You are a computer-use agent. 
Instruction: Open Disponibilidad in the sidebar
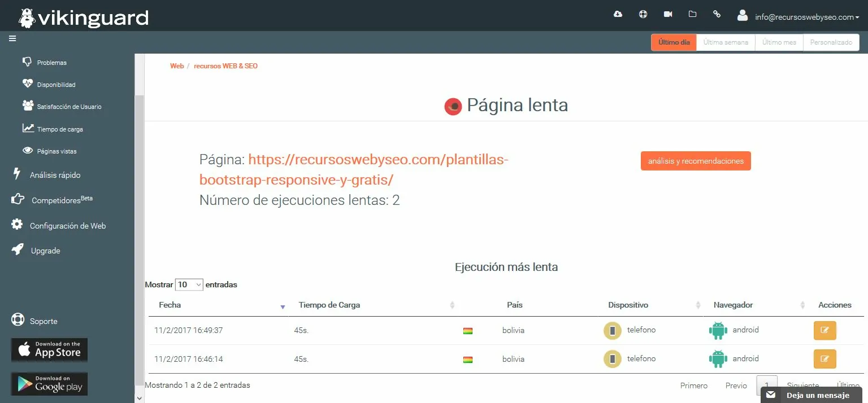[x=56, y=85]
